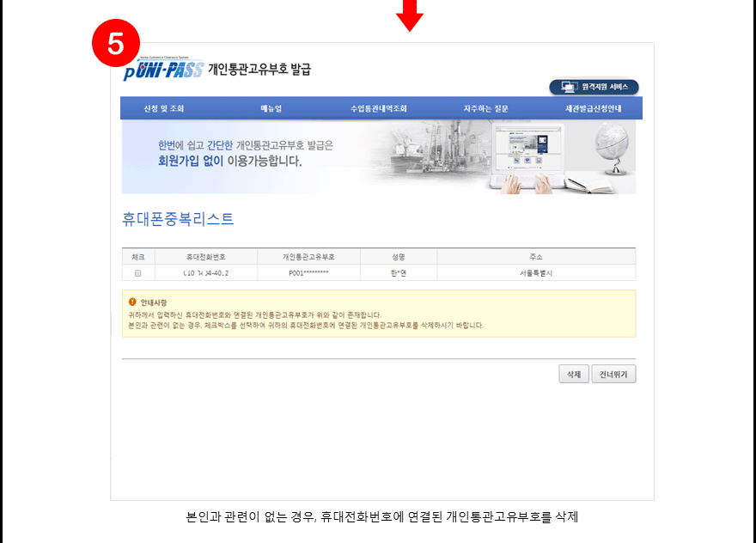The height and width of the screenshot is (543, 756).
Task: Click the red down arrow at top
Action: (x=409, y=15)
